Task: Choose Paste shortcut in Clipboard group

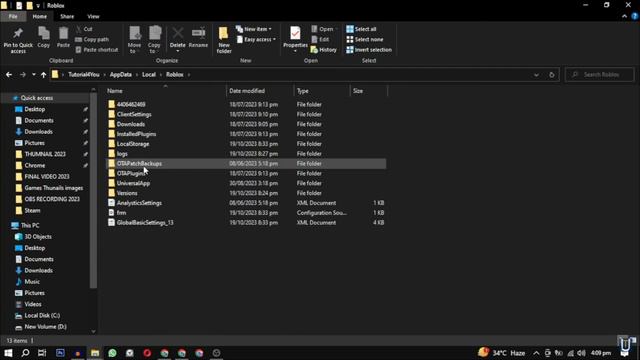Action: 97,50
